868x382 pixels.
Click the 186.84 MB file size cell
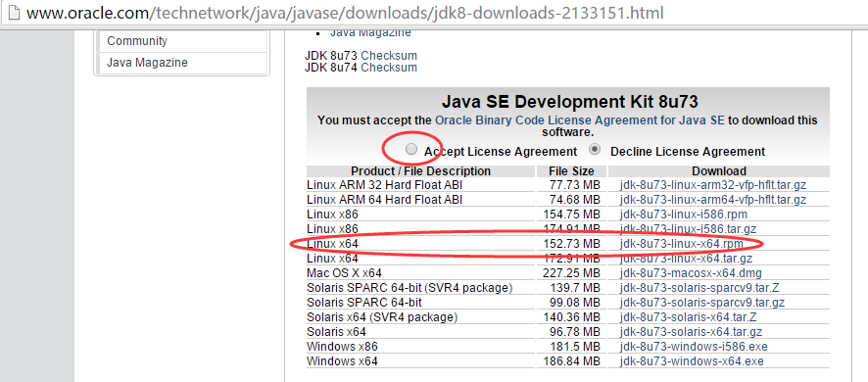572,361
